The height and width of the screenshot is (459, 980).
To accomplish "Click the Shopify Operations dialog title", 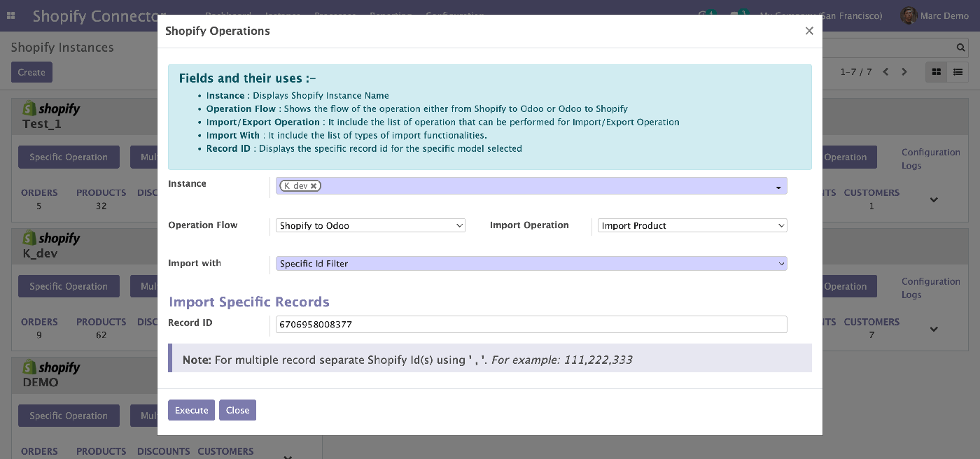I will point(218,31).
